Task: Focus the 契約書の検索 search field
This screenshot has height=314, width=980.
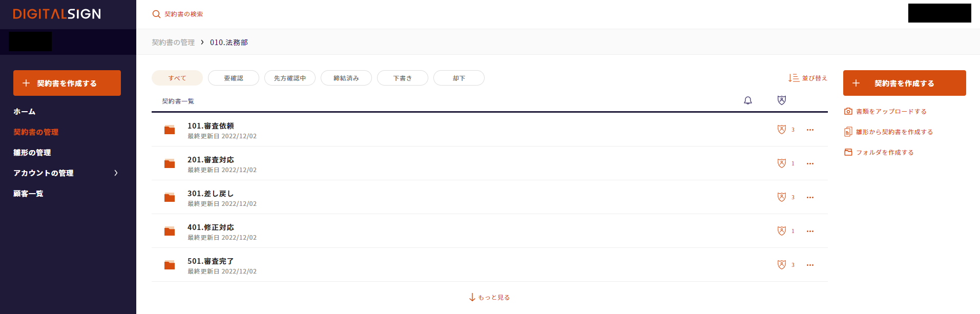Action: point(184,14)
